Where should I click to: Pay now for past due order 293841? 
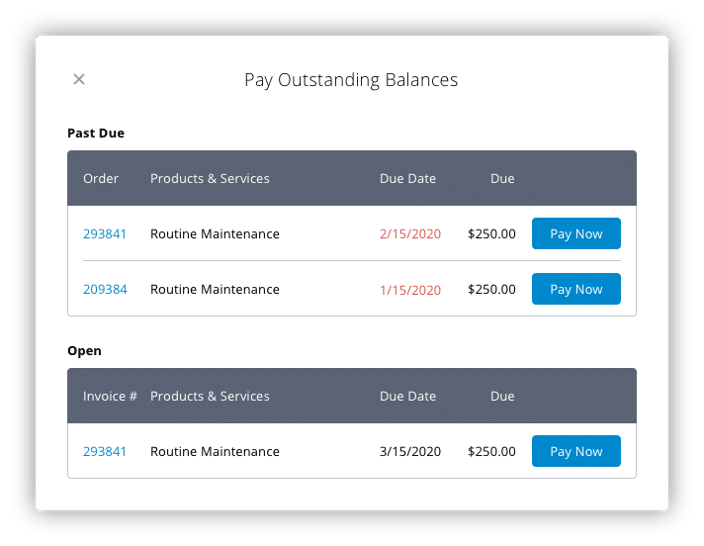[576, 234]
